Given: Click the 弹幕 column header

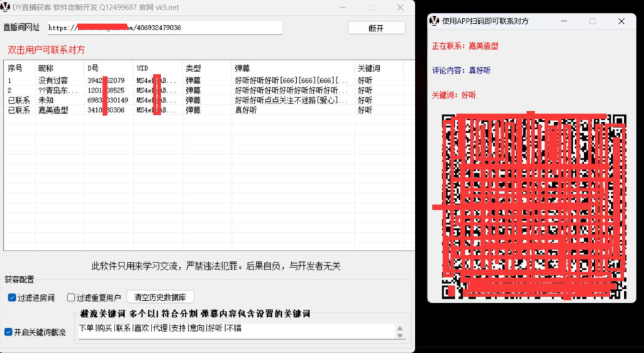Looking at the screenshot, I should 293,68.
